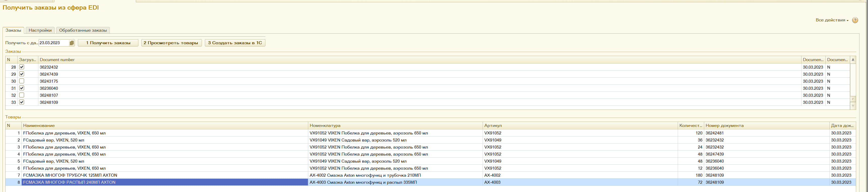Click the Номенклатура column header in goods table
868x192 pixels.
click(x=325, y=126)
